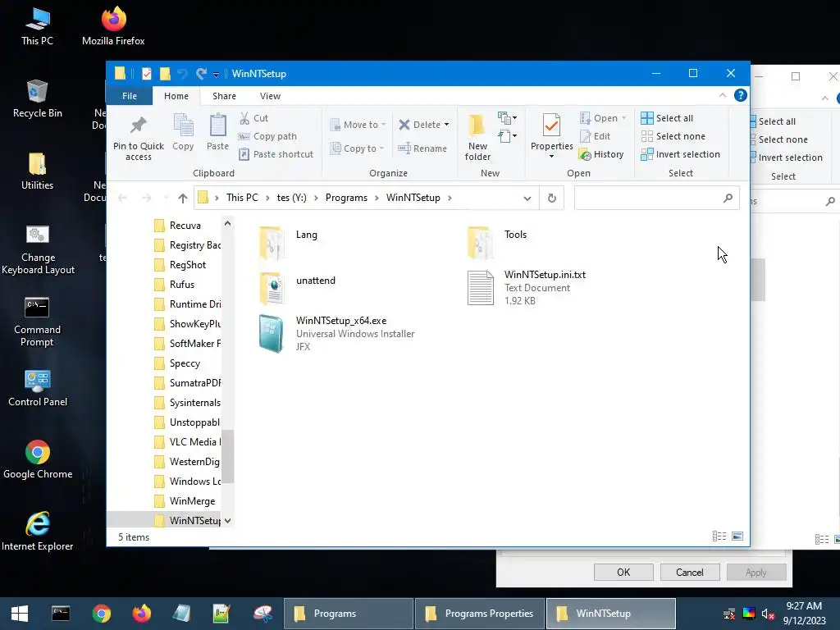Click the Paste ribbon icon

[217, 132]
